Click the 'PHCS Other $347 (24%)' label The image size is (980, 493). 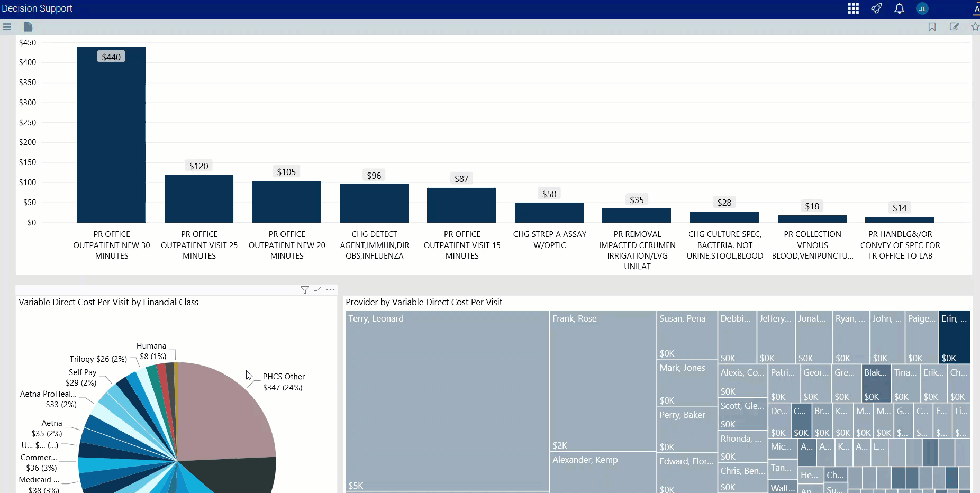(284, 382)
